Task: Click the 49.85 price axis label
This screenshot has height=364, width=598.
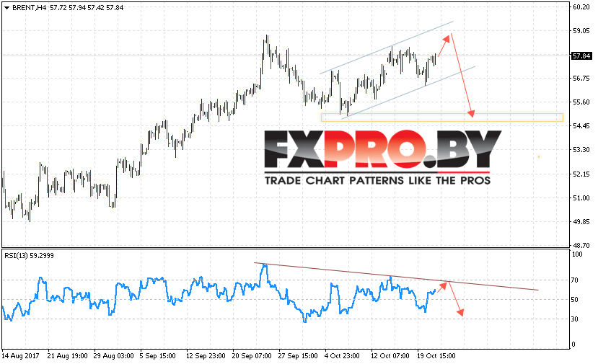Action: (581, 222)
